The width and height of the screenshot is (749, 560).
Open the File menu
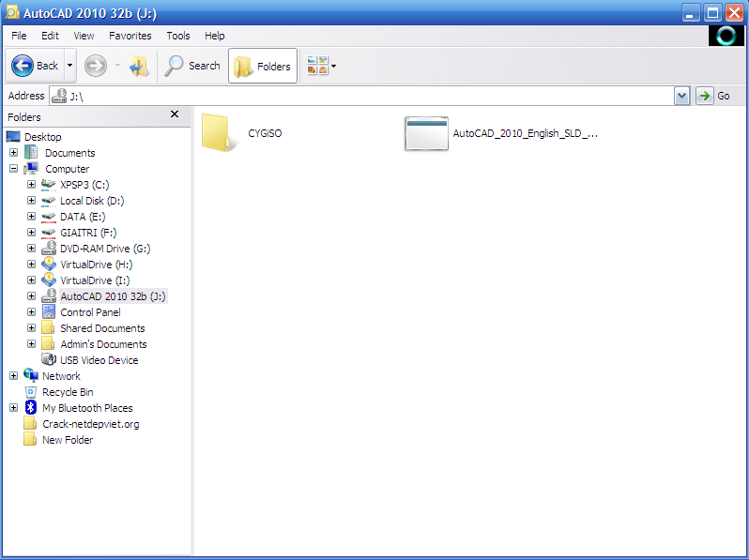19,36
